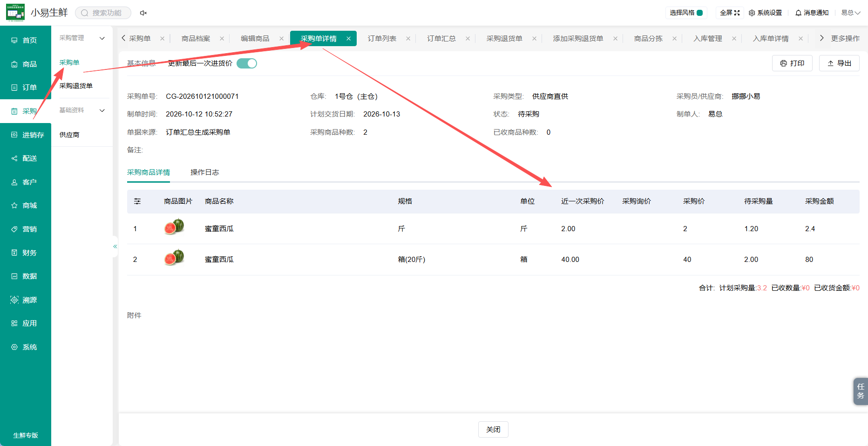The width and height of the screenshot is (868, 446).
Task: Switch to the 订单汇总 tab
Action: click(441, 39)
